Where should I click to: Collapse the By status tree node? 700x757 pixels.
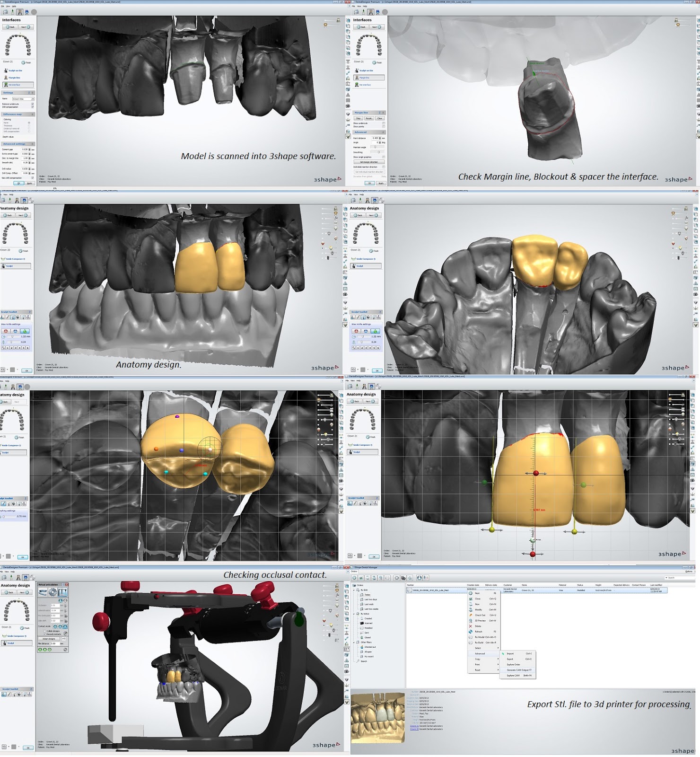[x=354, y=614]
